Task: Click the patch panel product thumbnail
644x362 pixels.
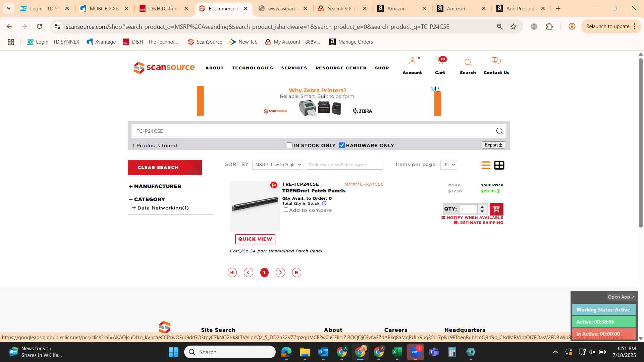Action: click(255, 206)
